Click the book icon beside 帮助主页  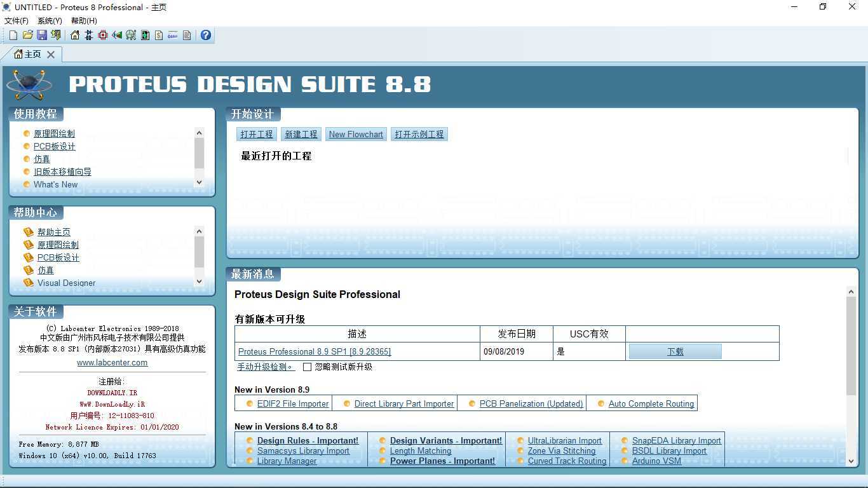(x=28, y=232)
